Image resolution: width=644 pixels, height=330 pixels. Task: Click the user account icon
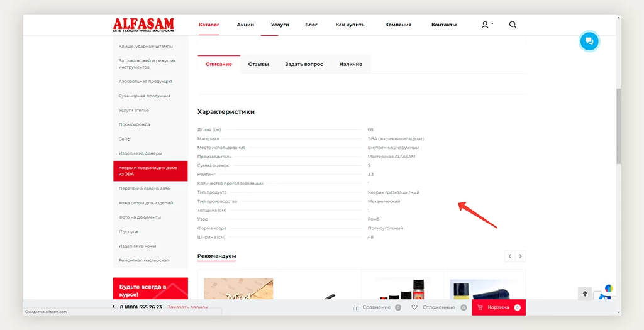tap(484, 25)
